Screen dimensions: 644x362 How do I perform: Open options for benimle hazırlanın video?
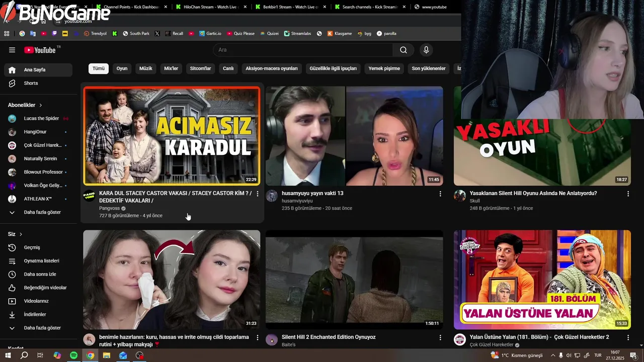(258, 337)
